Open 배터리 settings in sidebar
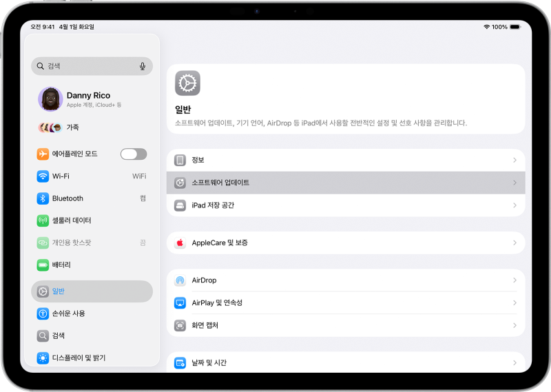Screen dimensions: 551x392 pyautogui.click(x=92, y=265)
